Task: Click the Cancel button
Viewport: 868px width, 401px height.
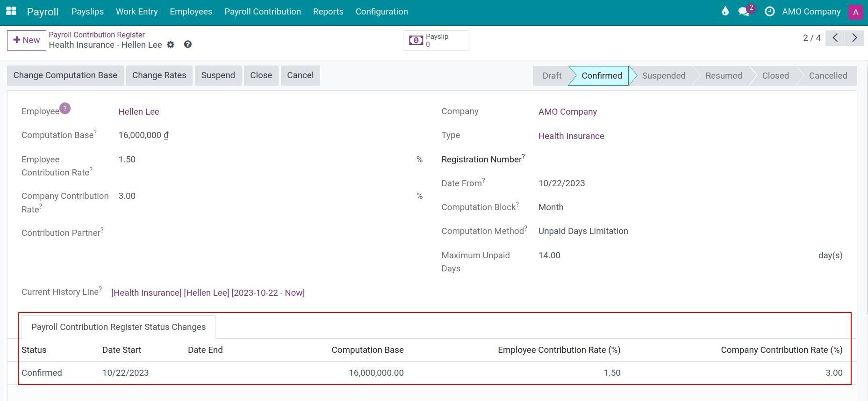Action: coord(300,75)
